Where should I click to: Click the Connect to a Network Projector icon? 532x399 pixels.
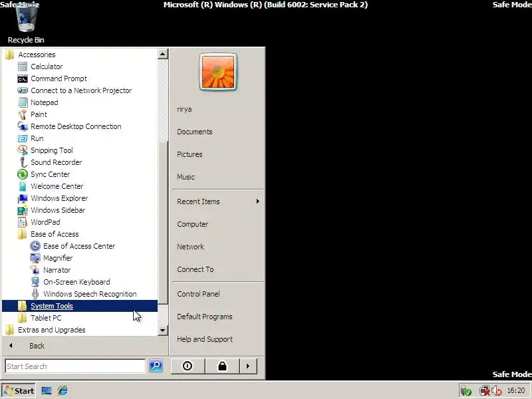point(23,90)
